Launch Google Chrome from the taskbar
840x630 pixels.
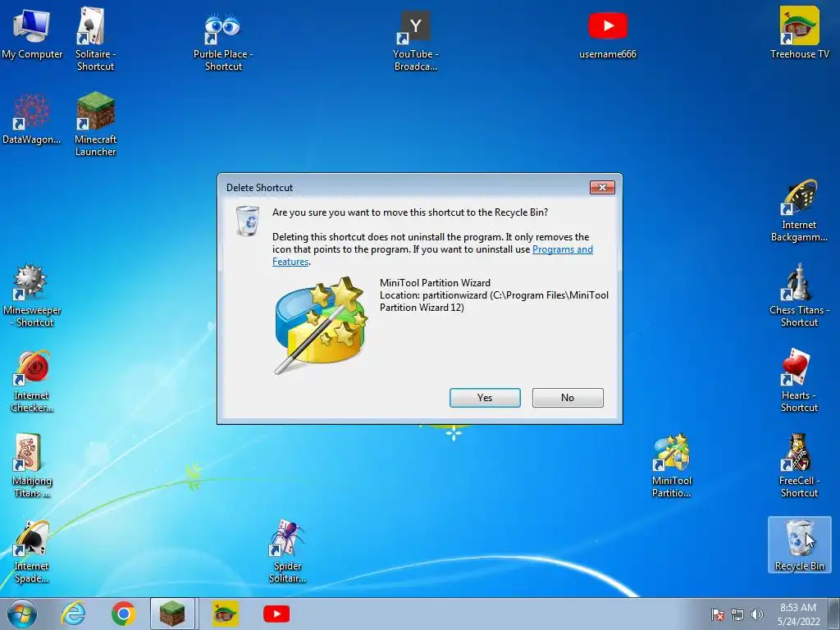click(x=123, y=614)
